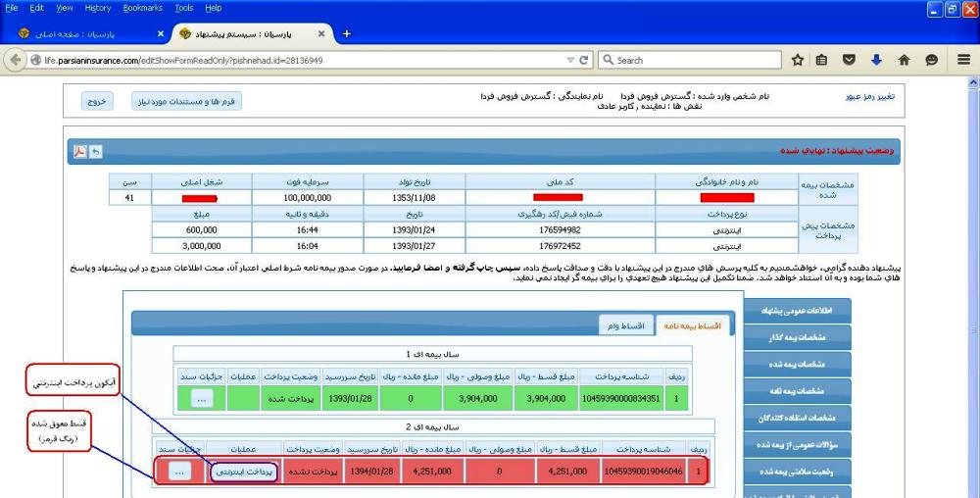The width and height of the screenshot is (980, 498).
Task: Open وضعیت سلامتی بیمه شده sidebar item
Action: [x=797, y=472]
